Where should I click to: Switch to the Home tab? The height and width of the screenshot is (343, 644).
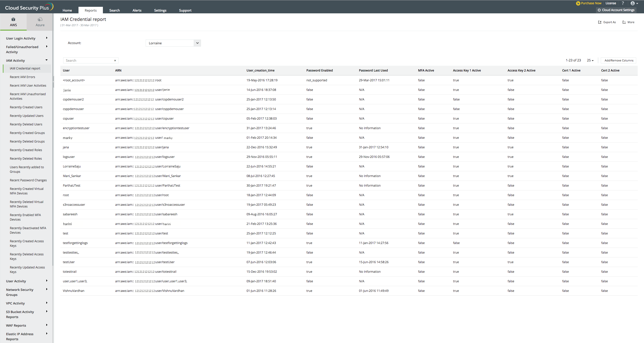tap(67, 10)
